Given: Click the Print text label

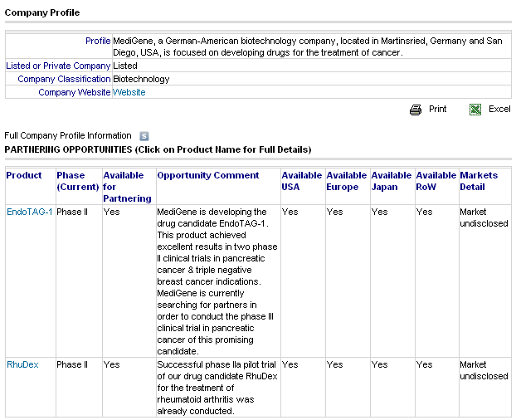Looking at the screenshot, I should click(x=437, y=110).
